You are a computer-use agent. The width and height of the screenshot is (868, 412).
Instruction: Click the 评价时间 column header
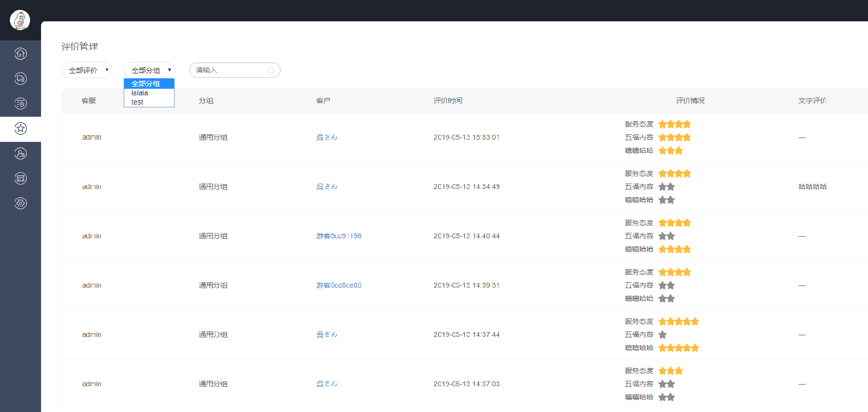pyautogui.click(x=448, y=101)
